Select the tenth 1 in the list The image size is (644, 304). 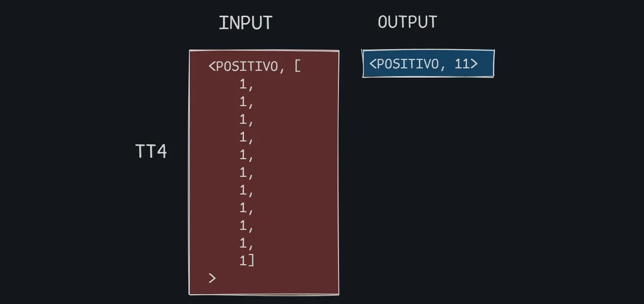tap(243, 244)
